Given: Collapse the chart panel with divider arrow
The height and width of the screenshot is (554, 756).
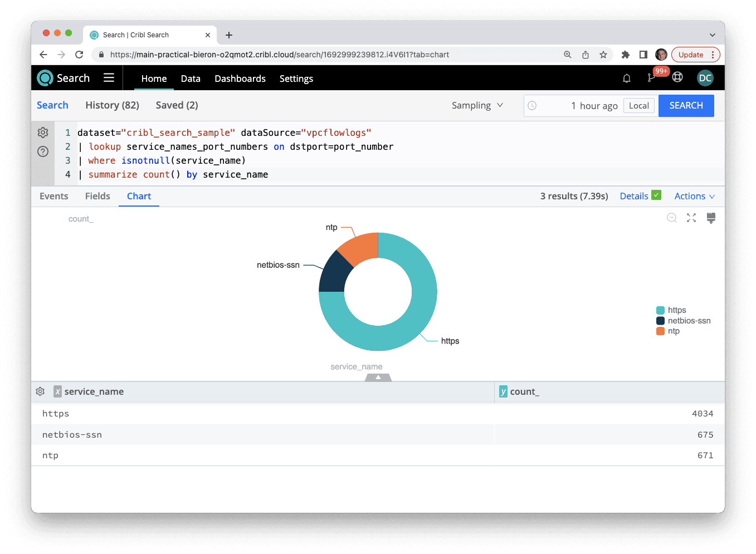Looking at the screenshot, I should pos(378,377).
